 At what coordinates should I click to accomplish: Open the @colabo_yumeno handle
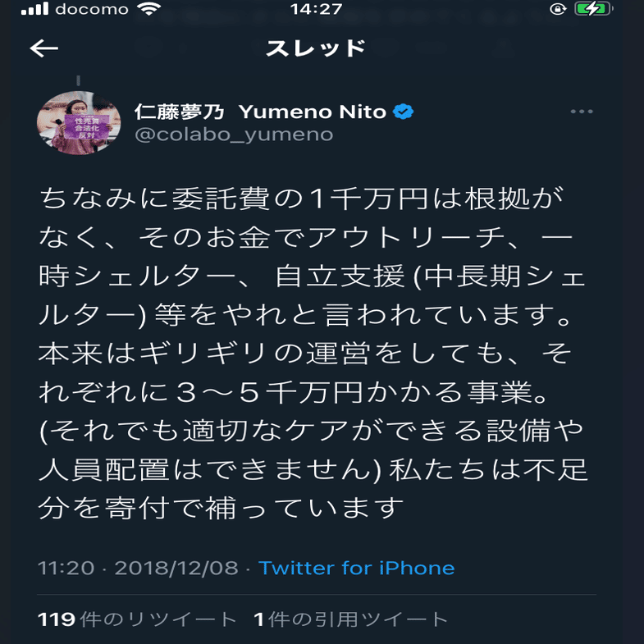coord(234,135)
